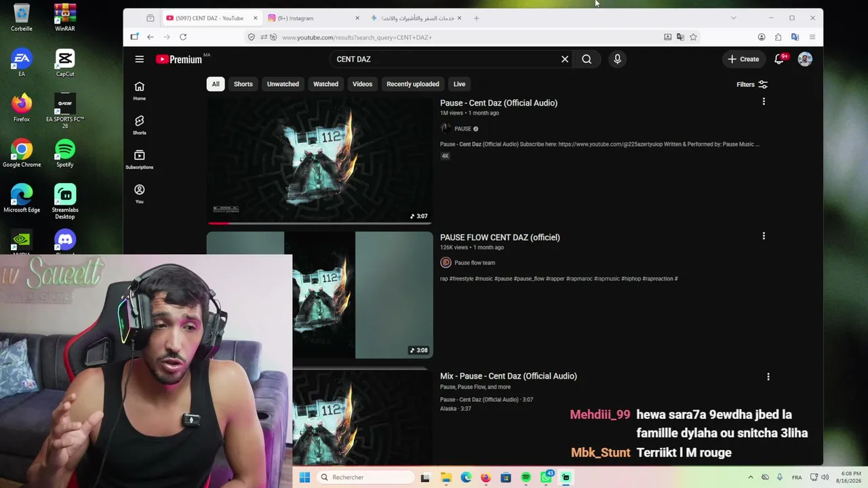868x488 pixels.
Task: Open the YouTube guide hamburger menu
Action: point(139,59)
